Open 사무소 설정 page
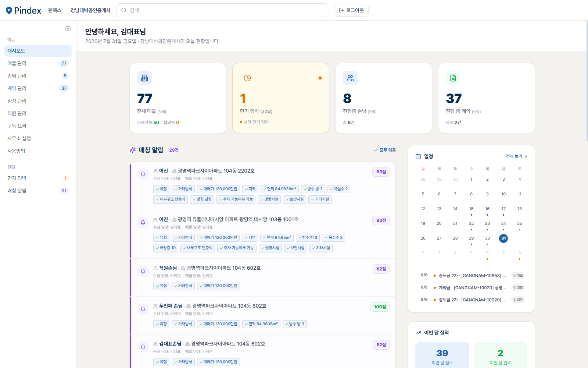The width and height of the screenshot is (588, 368). pyautogui.click(x=38, y=138)
